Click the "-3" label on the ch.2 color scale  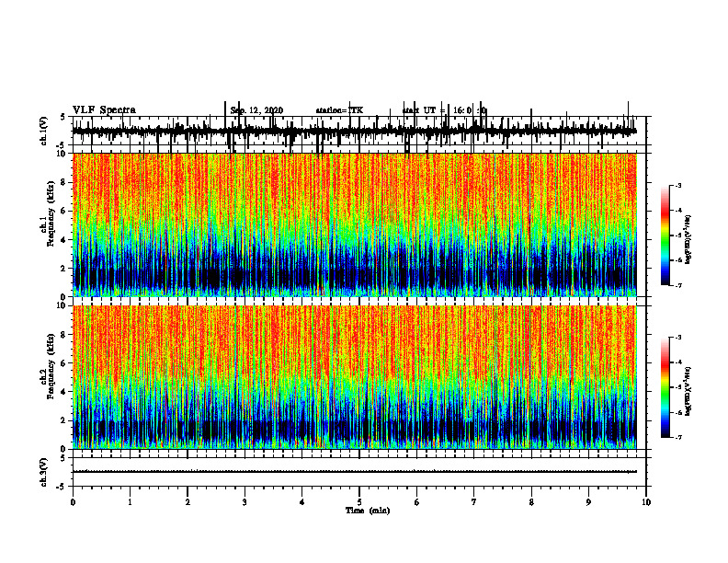(x=677, y=338)
